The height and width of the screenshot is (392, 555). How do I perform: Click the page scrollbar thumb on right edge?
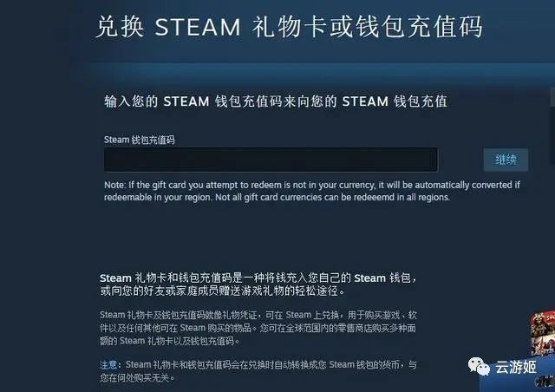pyautogui.click(x=552, y=96)
